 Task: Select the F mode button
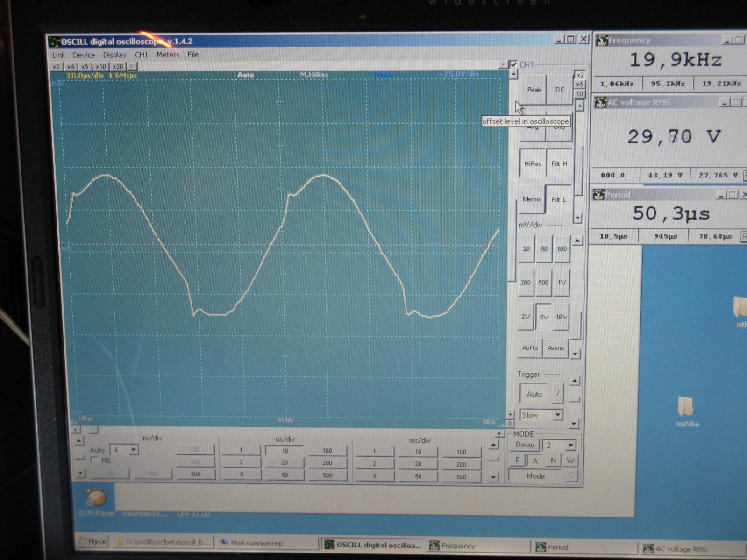click(517, 461)
